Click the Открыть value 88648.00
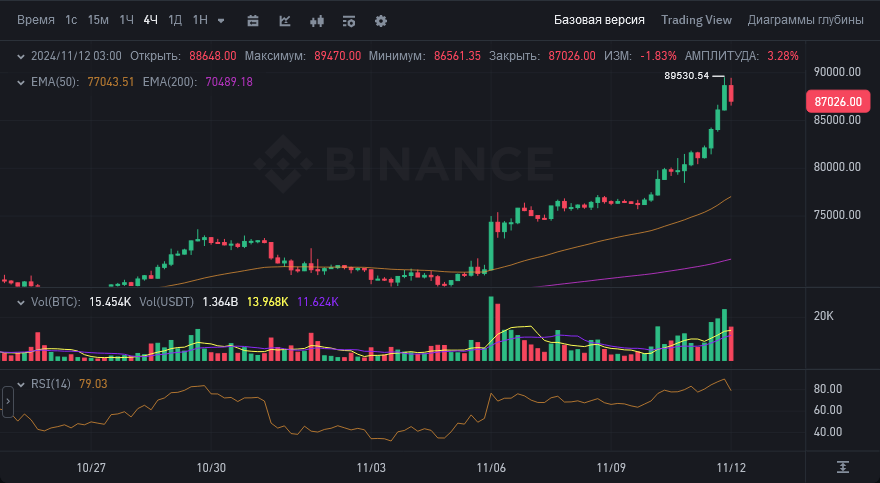This screenshot has height=483, width=880. point(213,56)
